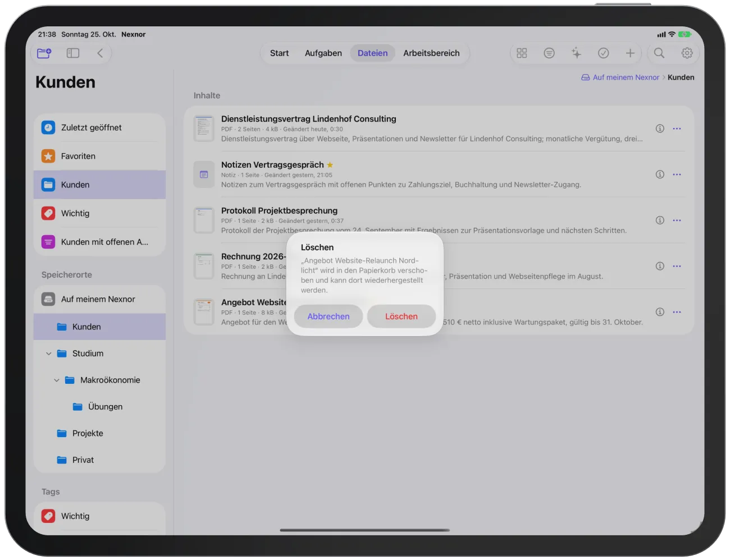Image resolution: width=730 pixels, height=560 pixels.
Task: Open Favoriten in sidebar
Action: 99,156
